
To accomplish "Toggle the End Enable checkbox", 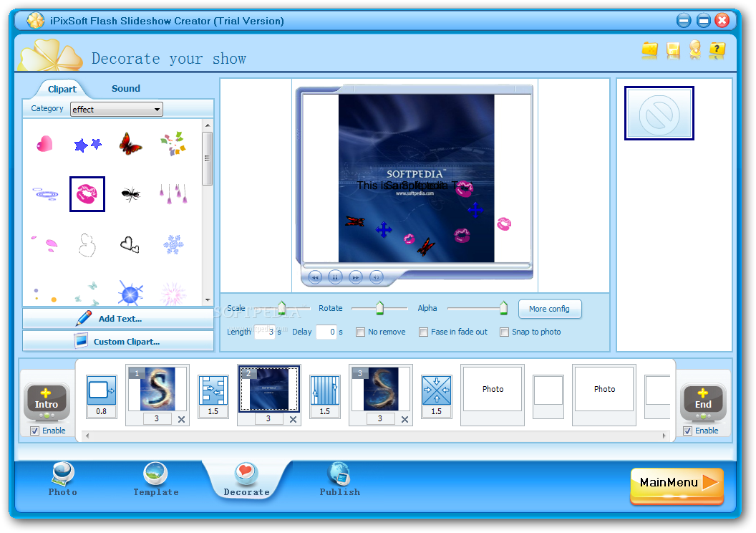I will 687,431.
